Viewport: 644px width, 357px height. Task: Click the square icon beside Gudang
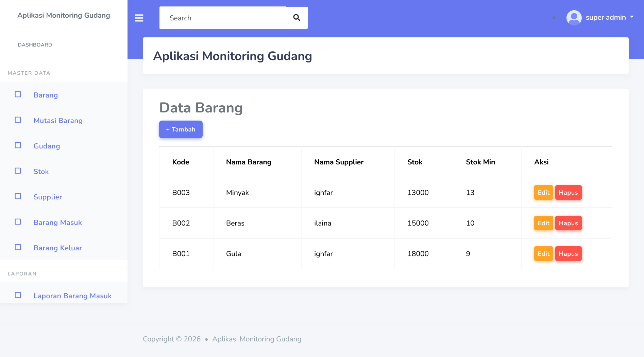(x=18, y=145)
